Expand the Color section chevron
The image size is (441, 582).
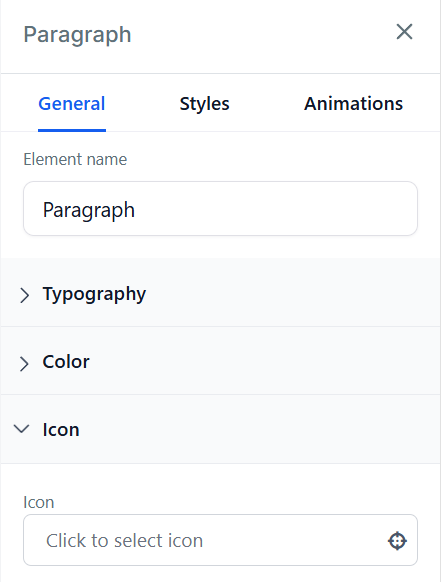click(24, 364)
